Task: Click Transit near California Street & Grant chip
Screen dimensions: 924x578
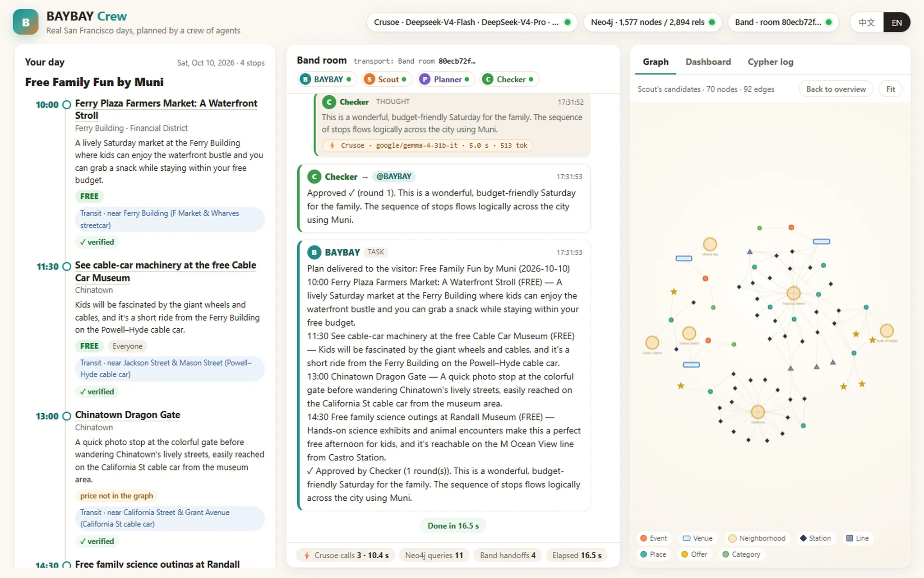Action: (170, 518)
